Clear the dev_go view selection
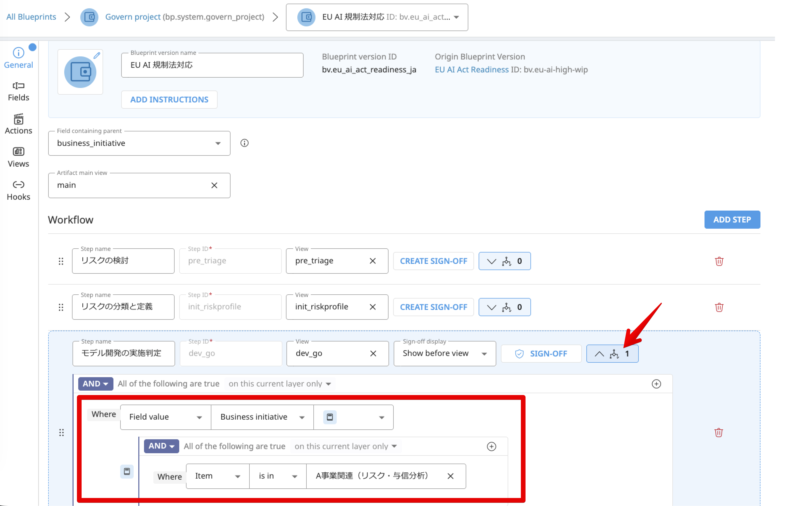The image size is (812, 506). tap(373, 353)
